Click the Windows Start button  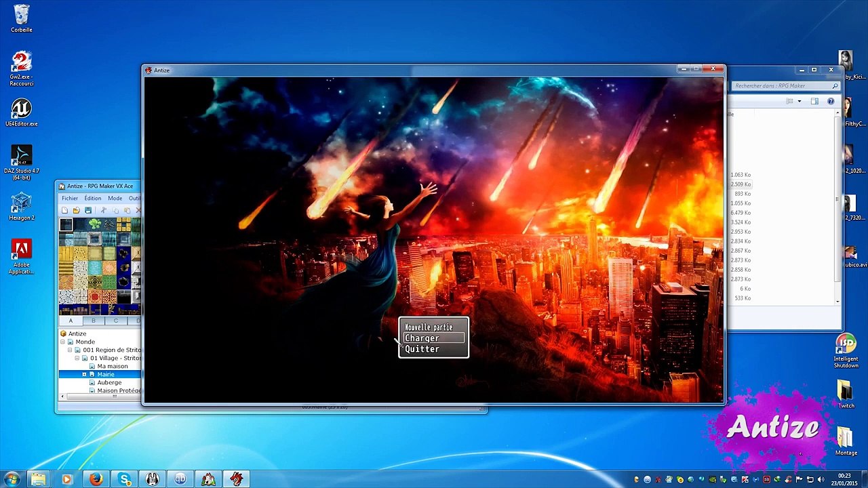(12, 479)
